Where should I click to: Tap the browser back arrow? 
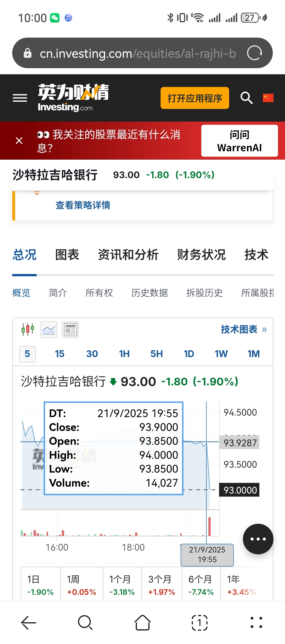click(28, 622)
